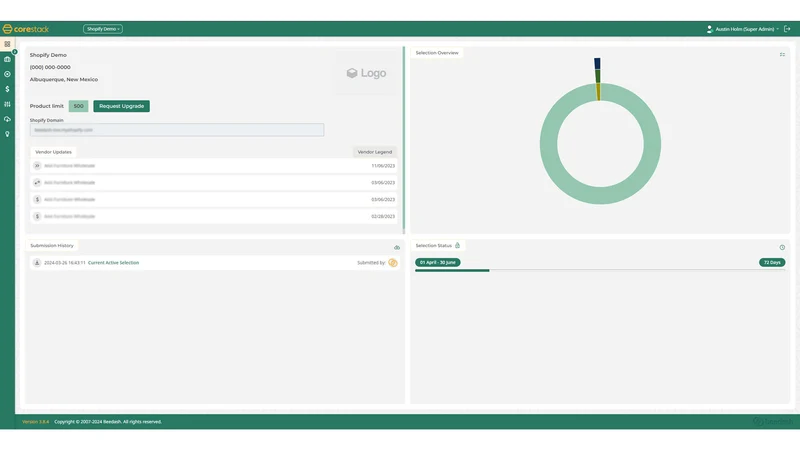Click the download icon on the 2024-03-26 submission

[37, 263]
